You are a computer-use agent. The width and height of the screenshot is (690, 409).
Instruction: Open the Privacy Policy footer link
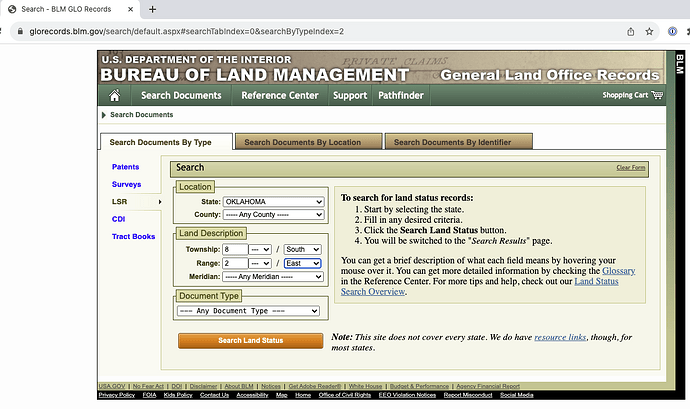[117, 395]
